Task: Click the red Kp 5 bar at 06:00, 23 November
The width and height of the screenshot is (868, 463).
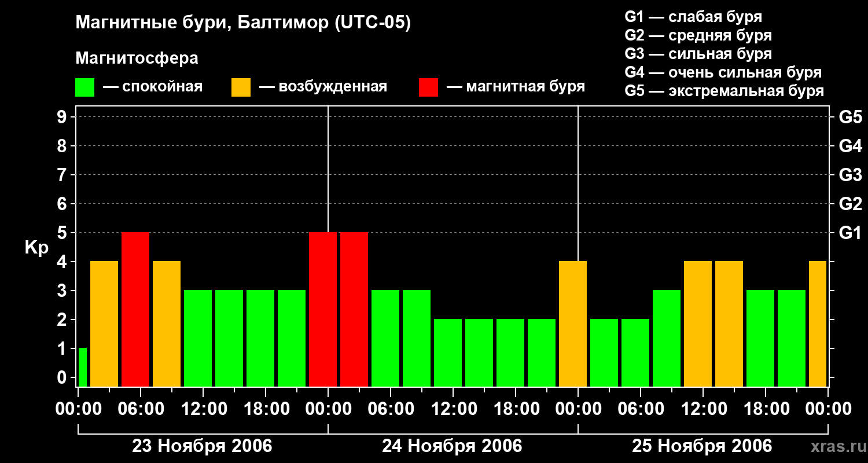Action: pyautogui.click(x=135, y=309)
